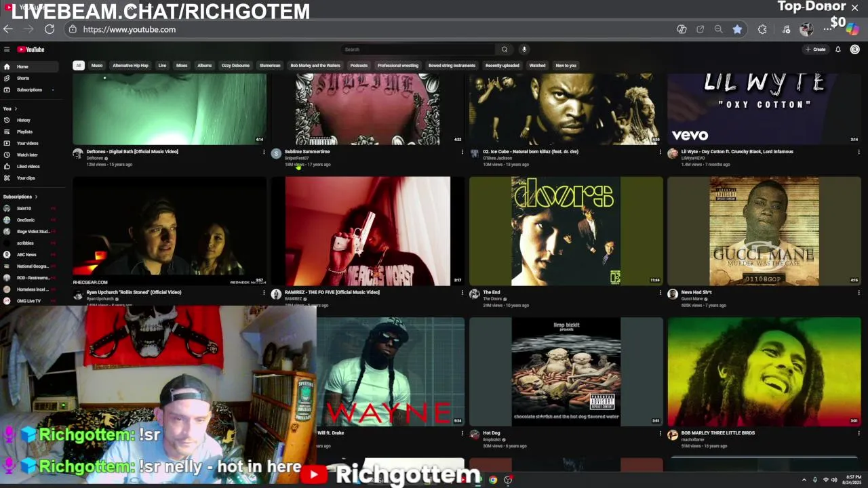Image resolution: width=868 pixels, height=488 pixels.
Task: Select the Music filter chip
Action: coord(97,66)
